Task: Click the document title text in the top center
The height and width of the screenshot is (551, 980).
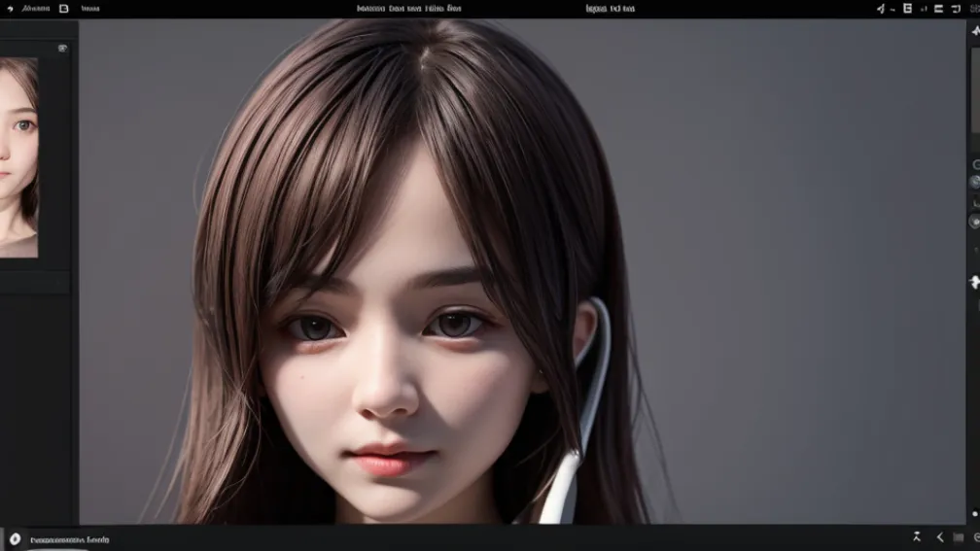Action: tap(409, 9)
